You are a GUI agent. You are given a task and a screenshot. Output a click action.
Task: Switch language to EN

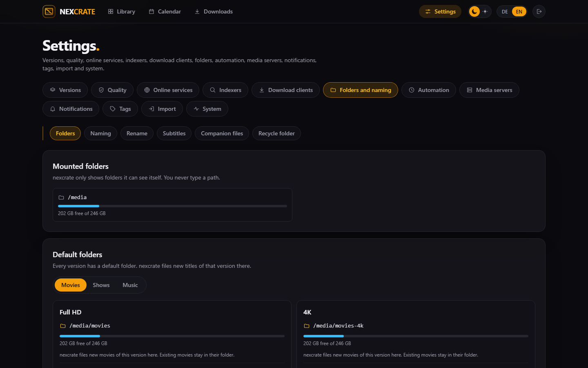pos(519,11)
